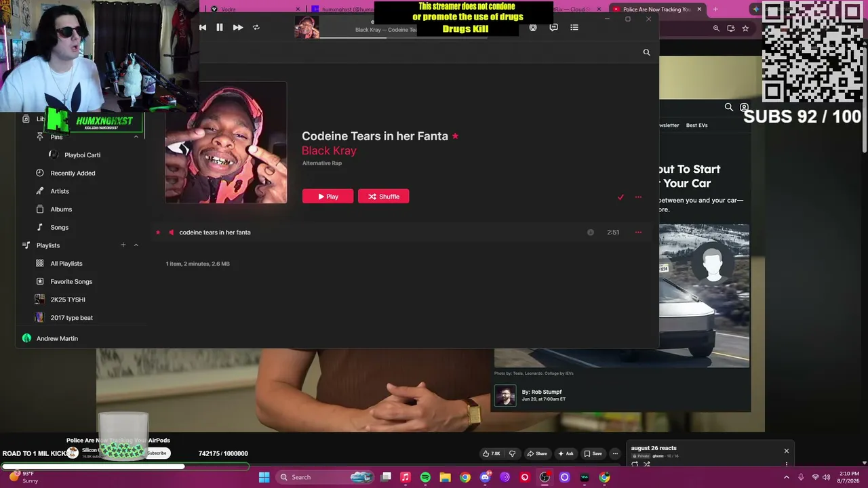Open the Up Next queue list icon
This screenshot has width=868, height=488.
[574, 28]
